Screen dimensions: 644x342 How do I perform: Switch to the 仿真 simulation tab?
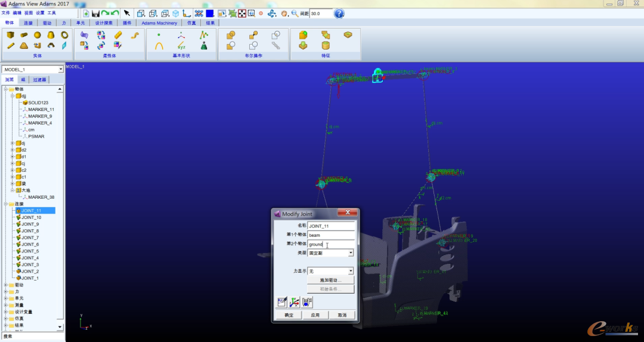pos(191,23)
